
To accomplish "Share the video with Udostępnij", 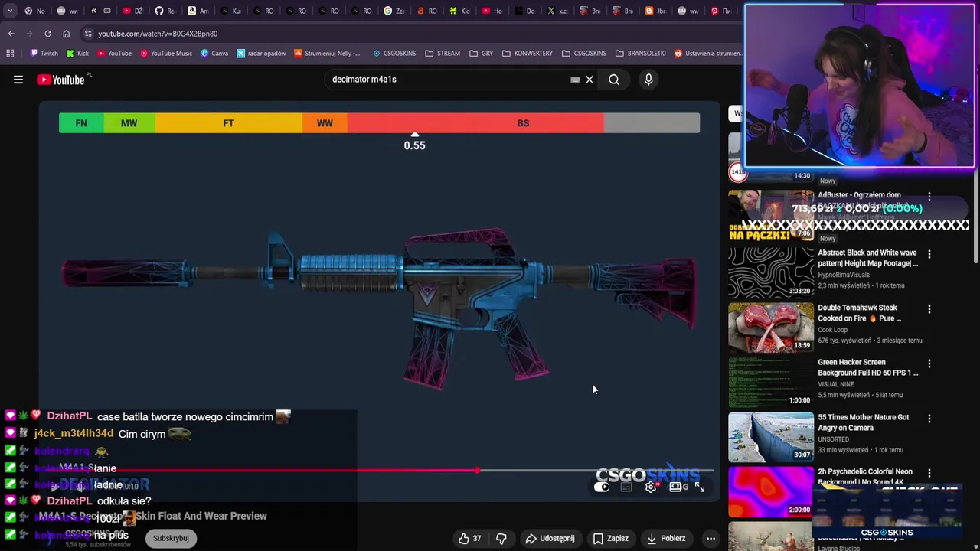I will click(550, 538).
